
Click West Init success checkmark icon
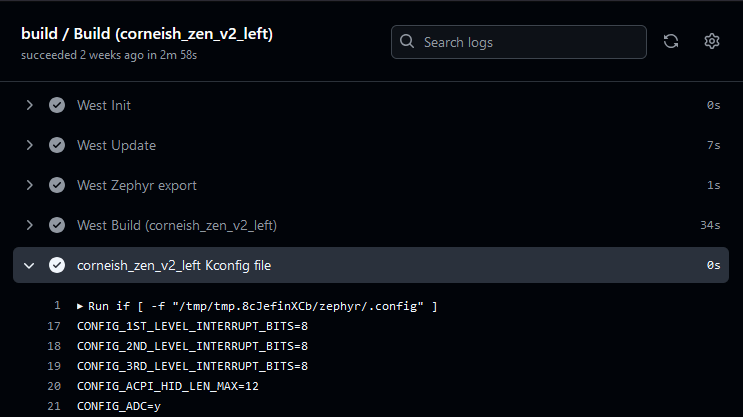57,105
